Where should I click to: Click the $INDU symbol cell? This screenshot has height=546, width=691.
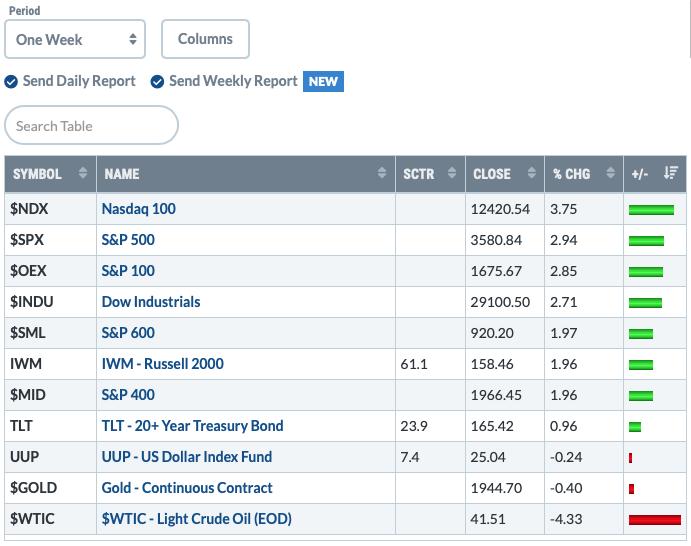pos(50,302)
